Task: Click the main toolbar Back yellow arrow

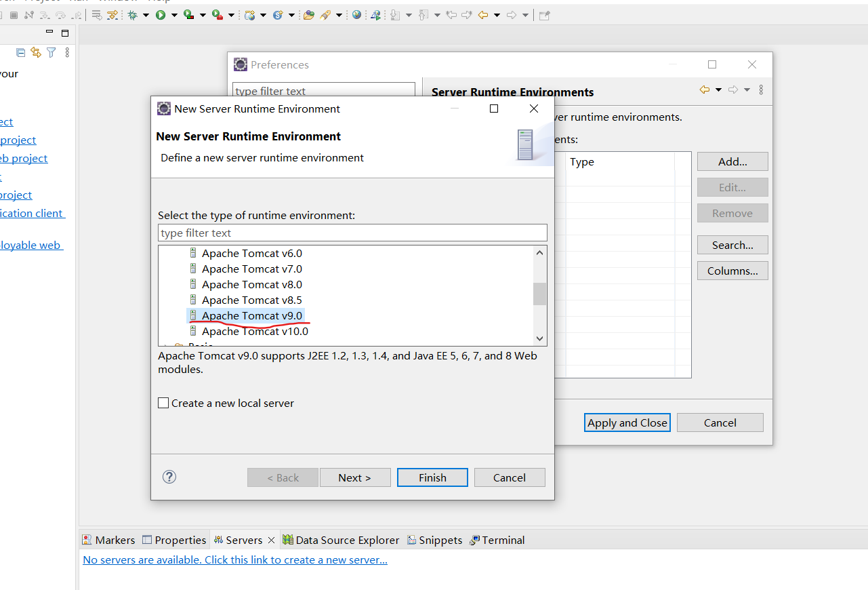Action: pyautogui.click(x=483, y=14)
